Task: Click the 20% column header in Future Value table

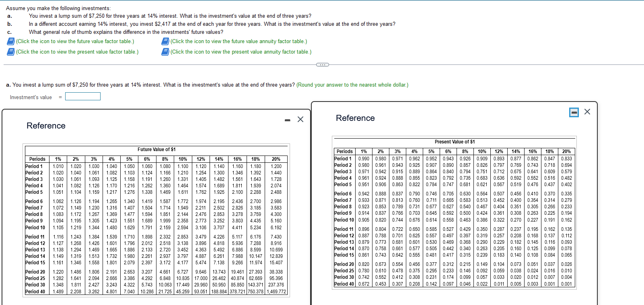Action: tap(276, 159)
